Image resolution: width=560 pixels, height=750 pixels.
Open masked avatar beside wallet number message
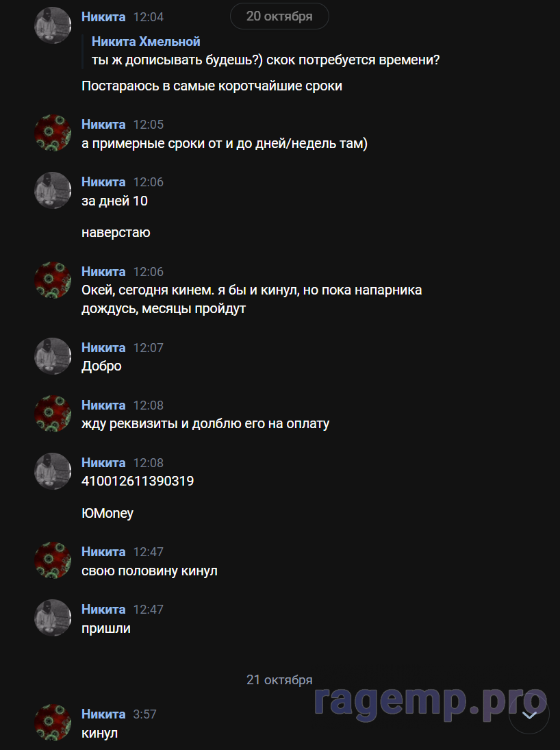pos(53,471)
